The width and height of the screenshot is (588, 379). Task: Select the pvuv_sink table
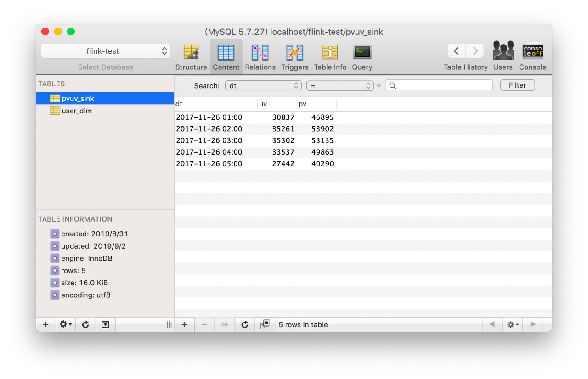tap(105, 98)
